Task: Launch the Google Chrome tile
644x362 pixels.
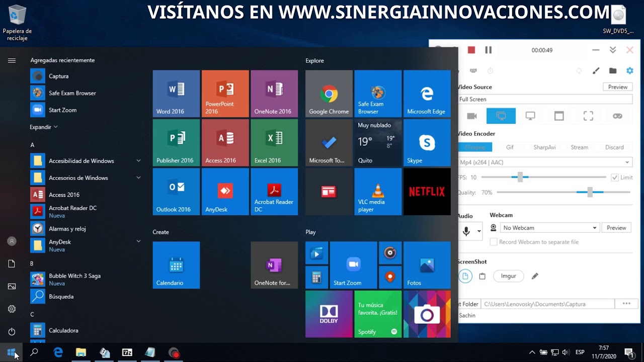Action: pyautogui.click(x=329, y=94)
